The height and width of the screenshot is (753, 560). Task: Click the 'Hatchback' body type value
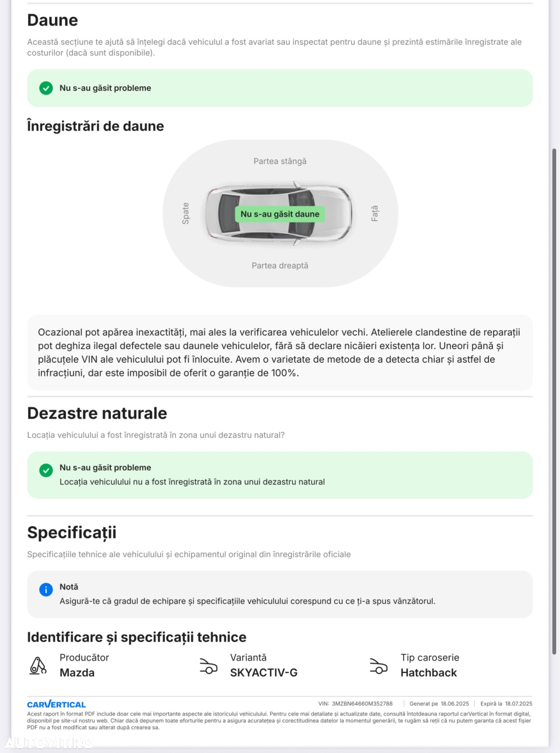(x=428, y=673)
